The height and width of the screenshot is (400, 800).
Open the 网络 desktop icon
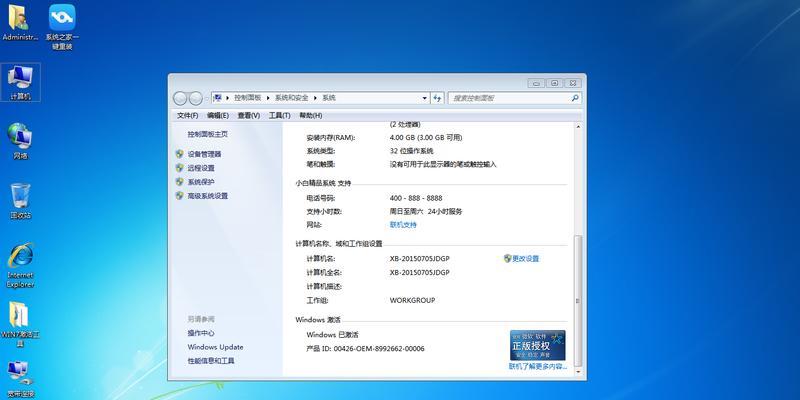tap(20, 138)
